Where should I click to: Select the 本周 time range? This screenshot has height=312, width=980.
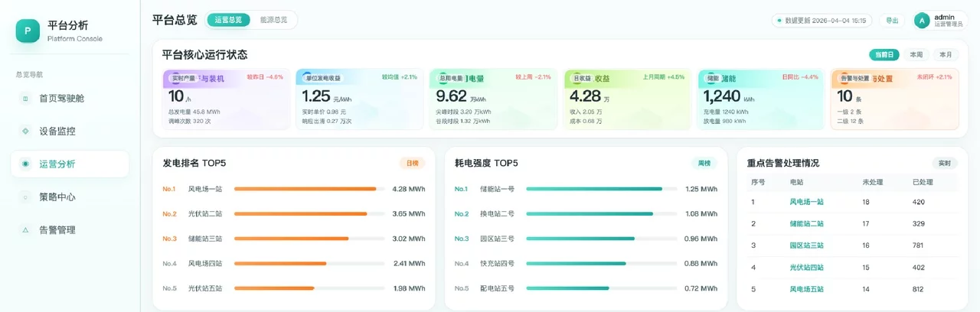916,55
